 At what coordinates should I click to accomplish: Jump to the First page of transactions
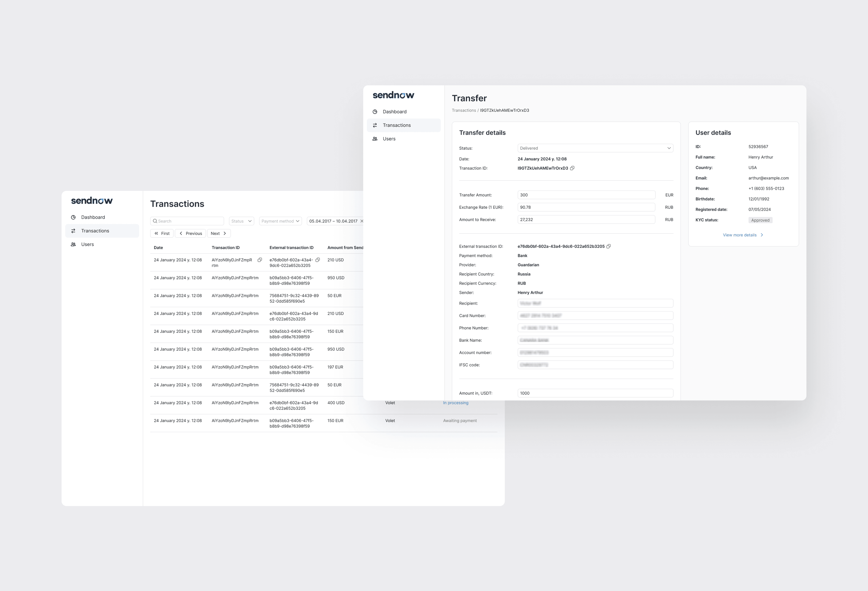(x=162, y=234)
